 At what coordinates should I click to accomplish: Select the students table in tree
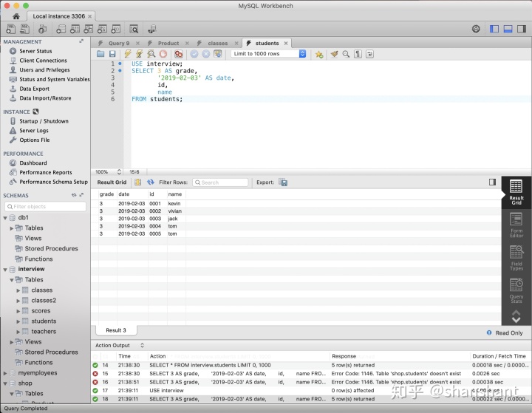click(44, 321)
